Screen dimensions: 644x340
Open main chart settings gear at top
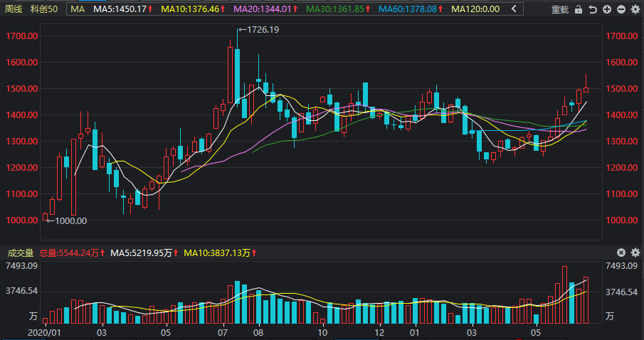click(635, 9)
